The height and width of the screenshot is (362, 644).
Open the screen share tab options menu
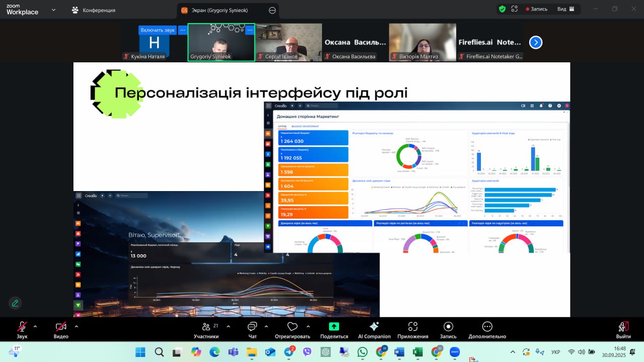pos(272,10)
